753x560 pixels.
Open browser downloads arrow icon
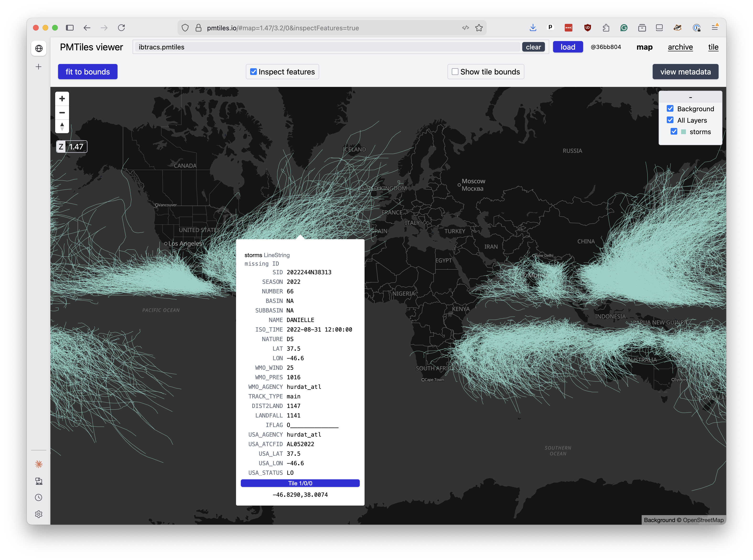(x=533, y=28)
